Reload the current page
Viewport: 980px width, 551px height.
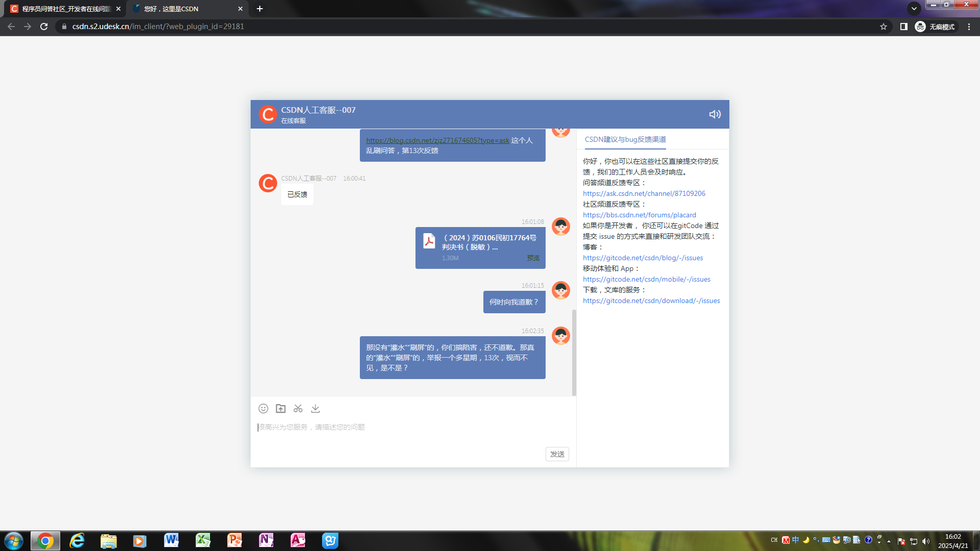pyautogui.click(x=44, y=27)
